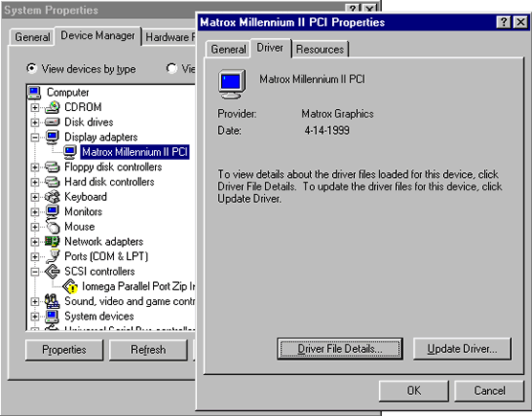This screenshot has width=532, height=416.
Task: Select the CDROM device icon
Action: (53, 107)
